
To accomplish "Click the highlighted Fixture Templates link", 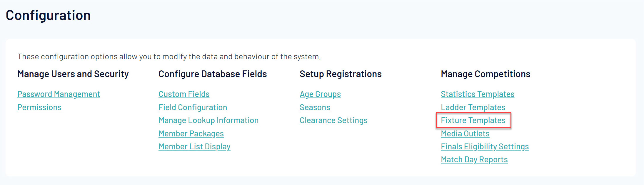I will [473, 120].
